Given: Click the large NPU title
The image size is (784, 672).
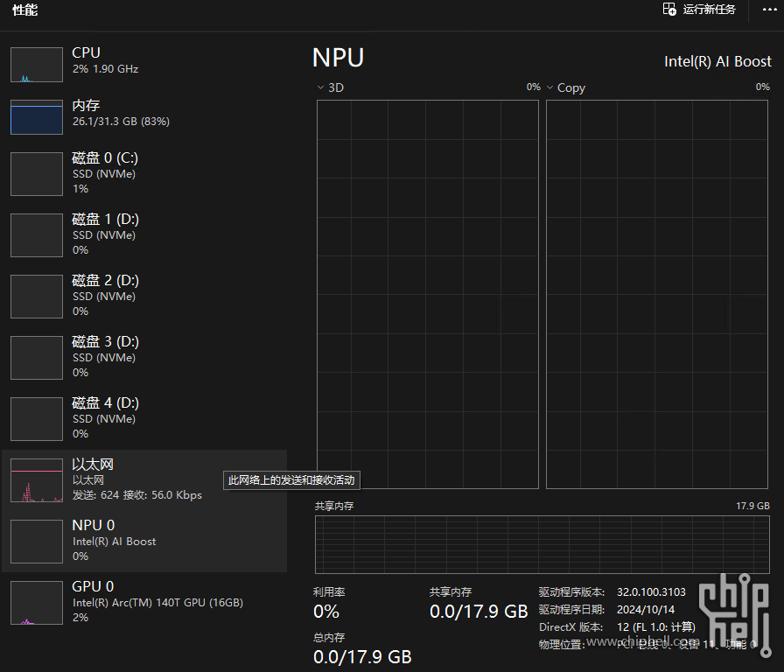Looking at the screenshot, I should coord(338,58).
